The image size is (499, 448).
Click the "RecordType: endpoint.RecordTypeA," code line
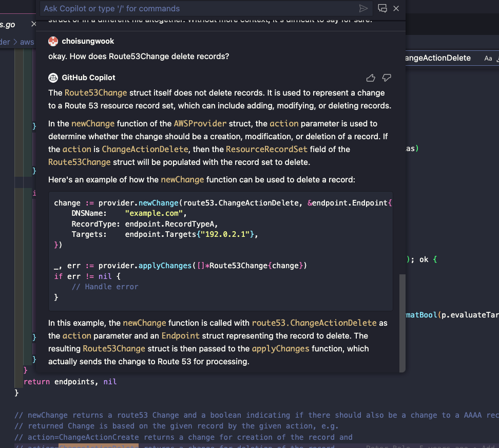[x=145, y=224]
